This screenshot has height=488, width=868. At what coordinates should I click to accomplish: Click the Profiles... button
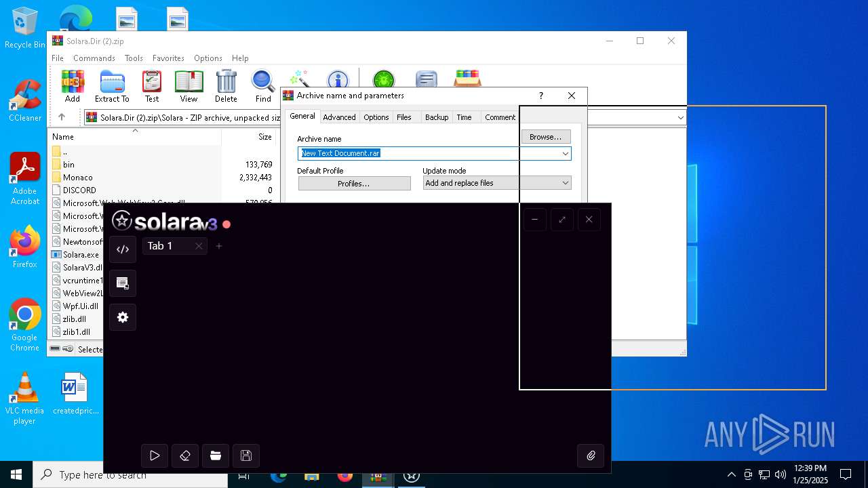354,184
